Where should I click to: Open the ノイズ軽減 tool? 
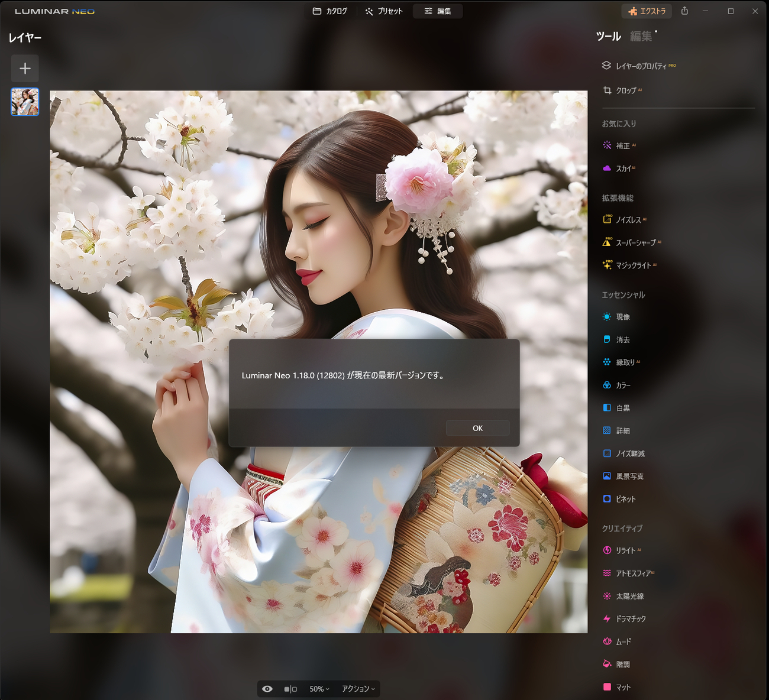(x=623, y=453)
